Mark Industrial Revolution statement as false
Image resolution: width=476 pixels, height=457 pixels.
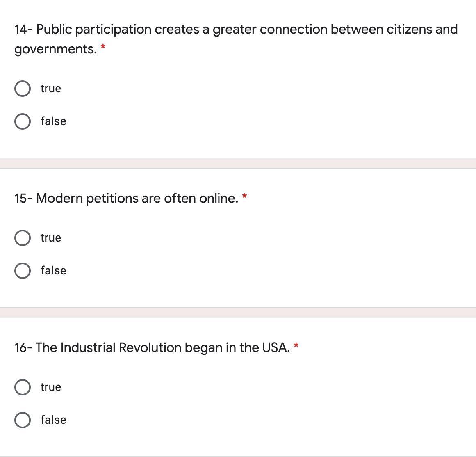pos(22,420)
